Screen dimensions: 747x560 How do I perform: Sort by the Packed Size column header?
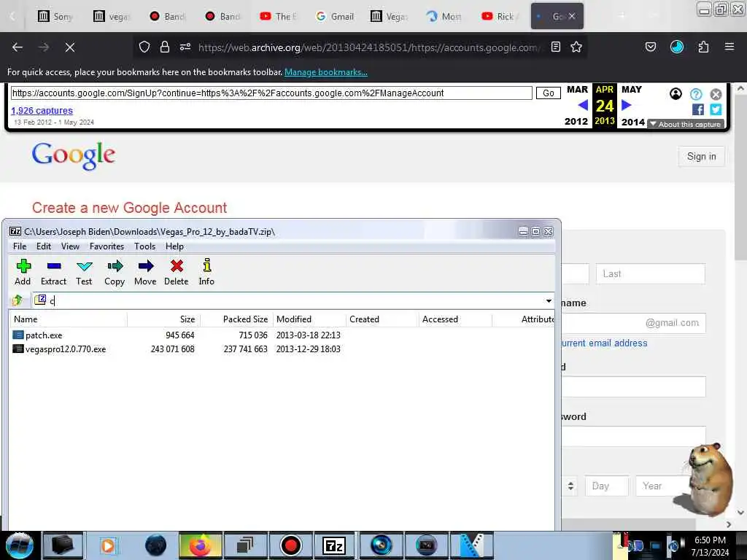pos(236,319)
